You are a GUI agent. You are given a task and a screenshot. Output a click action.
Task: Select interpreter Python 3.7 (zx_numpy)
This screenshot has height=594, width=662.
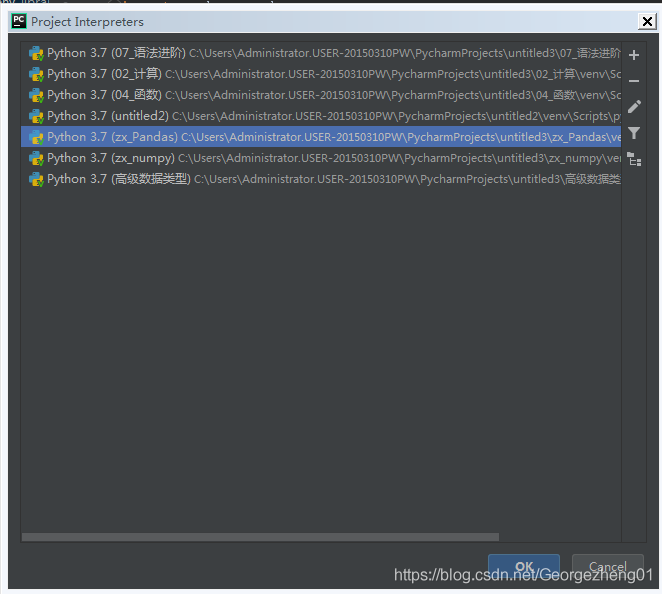pyautogui.click(x=321, y=158)
